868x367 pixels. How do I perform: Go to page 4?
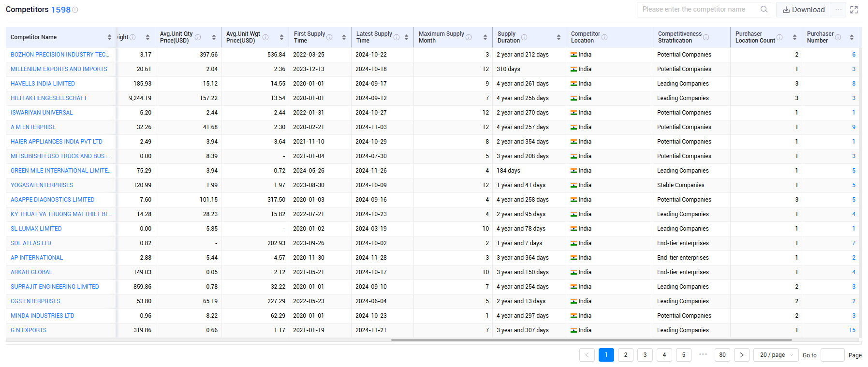coord(664,355)
